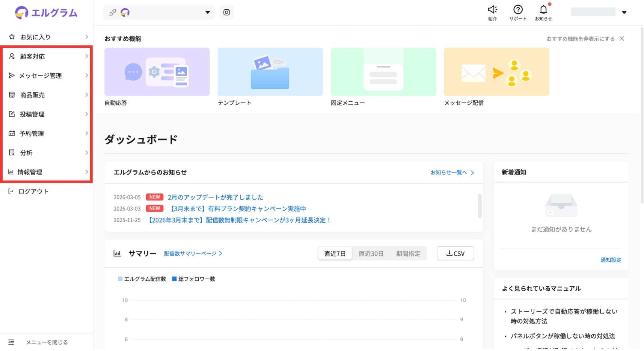Click the Instagram icon in top bar
This screenshot has height=351, width=644.
click(226, 12)
